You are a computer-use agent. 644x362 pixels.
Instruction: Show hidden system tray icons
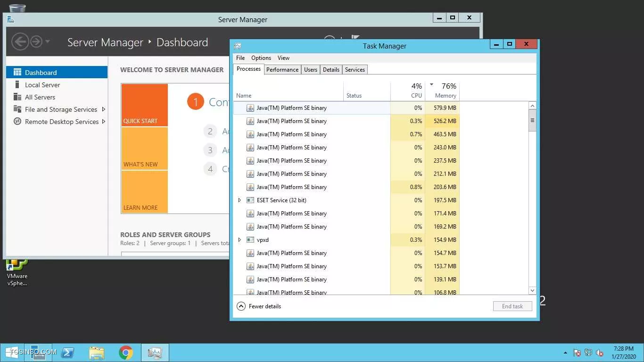565,353
